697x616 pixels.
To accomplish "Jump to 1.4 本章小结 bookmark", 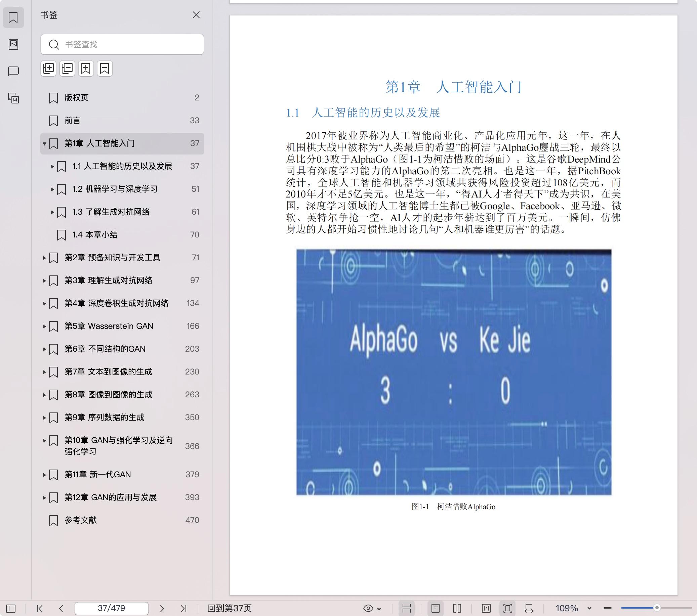I will point(122,235).
